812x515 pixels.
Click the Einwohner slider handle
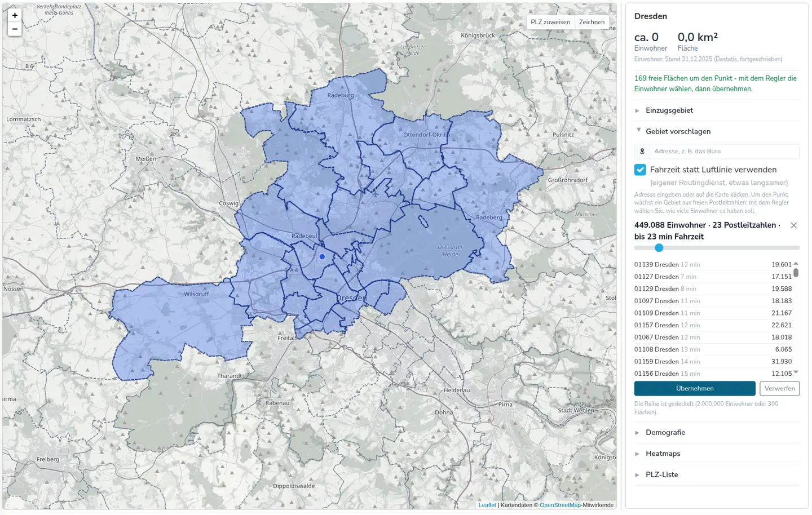point(659,248)
